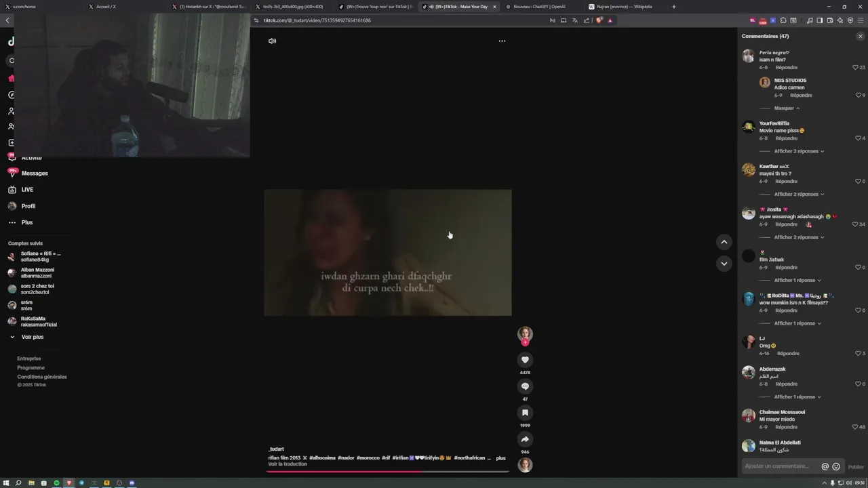
Task: Open a new browser tab
Action: 673,7
